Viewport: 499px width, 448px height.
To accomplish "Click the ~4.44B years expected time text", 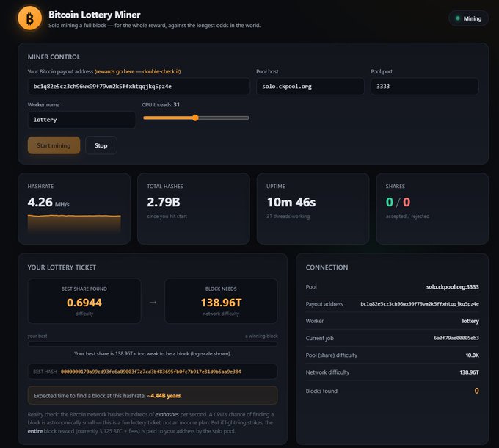I will click(164, 396).
